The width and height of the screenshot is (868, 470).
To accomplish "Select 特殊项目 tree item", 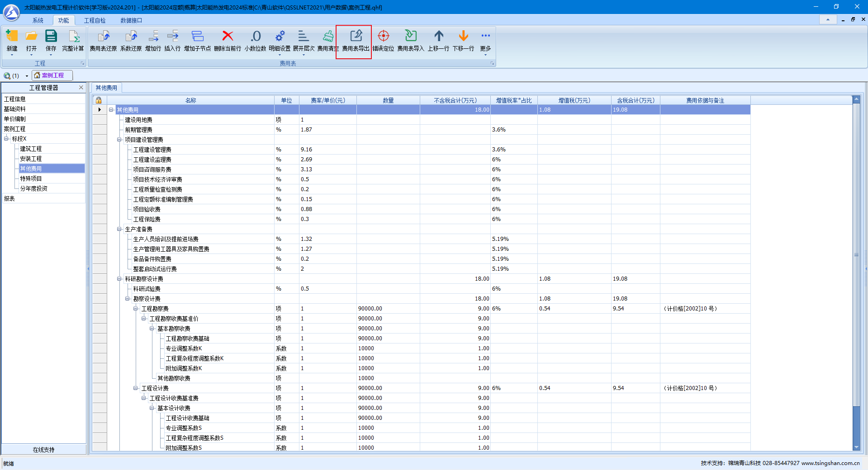I will [31, 179].
